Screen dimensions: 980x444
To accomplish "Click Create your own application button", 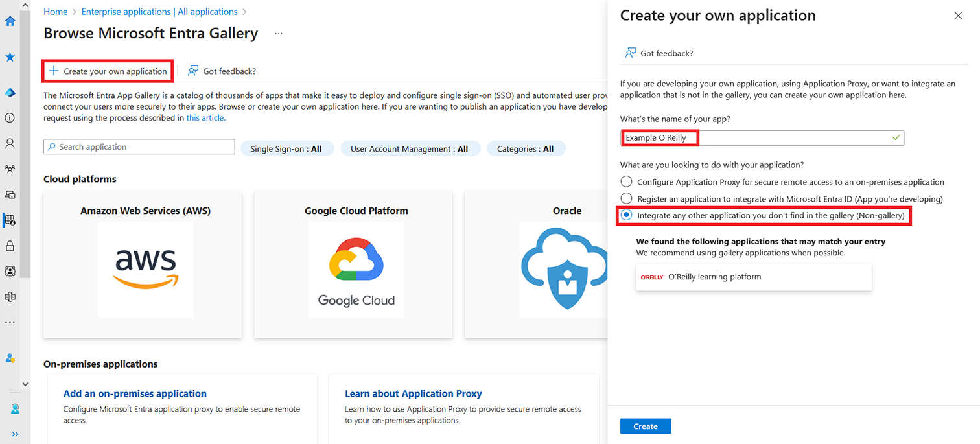I will pyautogui.click(x=108, y=71).
